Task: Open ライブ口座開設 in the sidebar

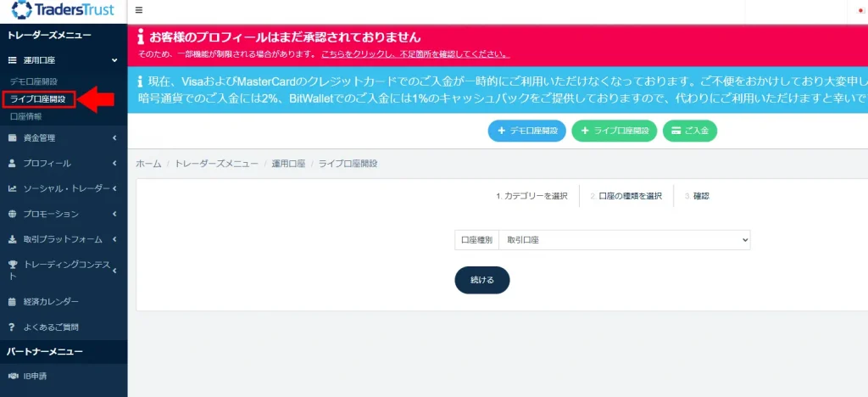Action: (x=38, y=99)
